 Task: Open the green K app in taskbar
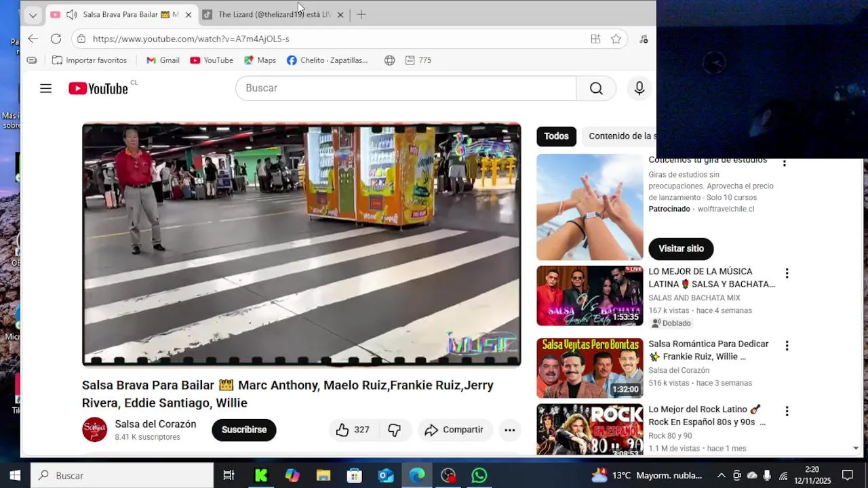pos(261,476)
